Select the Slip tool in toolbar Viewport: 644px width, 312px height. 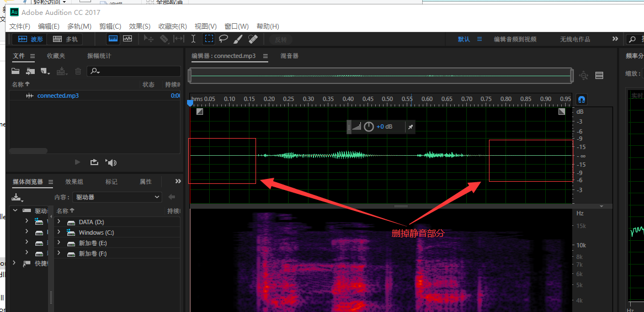click(x=179, y=39)
